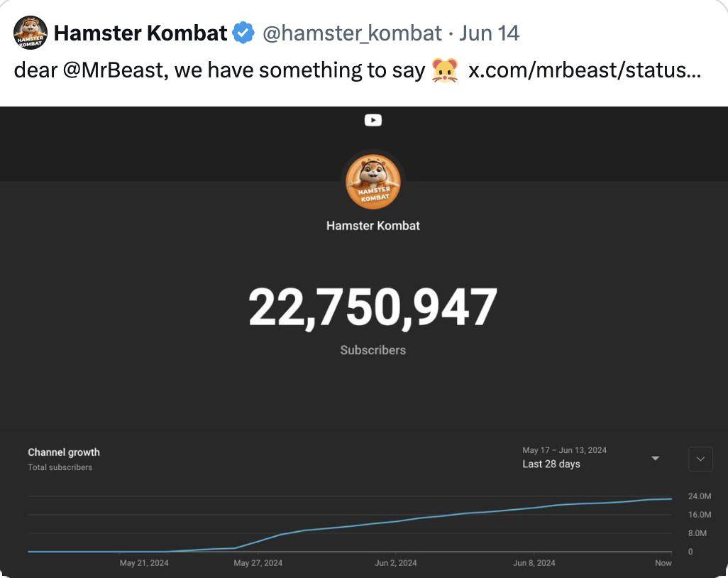Click the Hamster Kombat profile avatar in tweet header
728x578 pixels.
coord(31,33)
